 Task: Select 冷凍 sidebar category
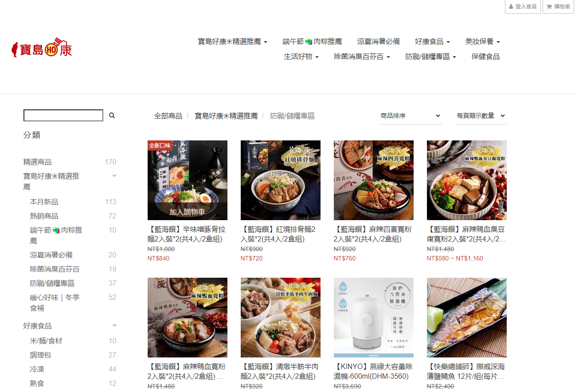click(37, 369)
